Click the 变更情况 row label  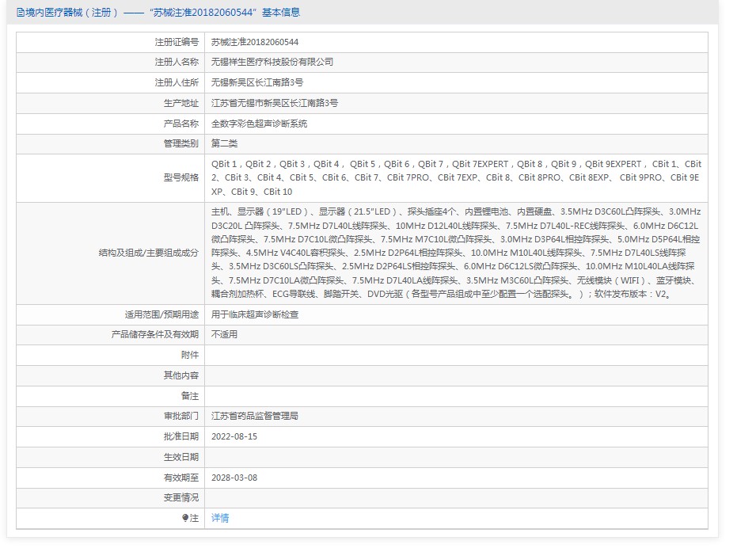coord(180,497)
